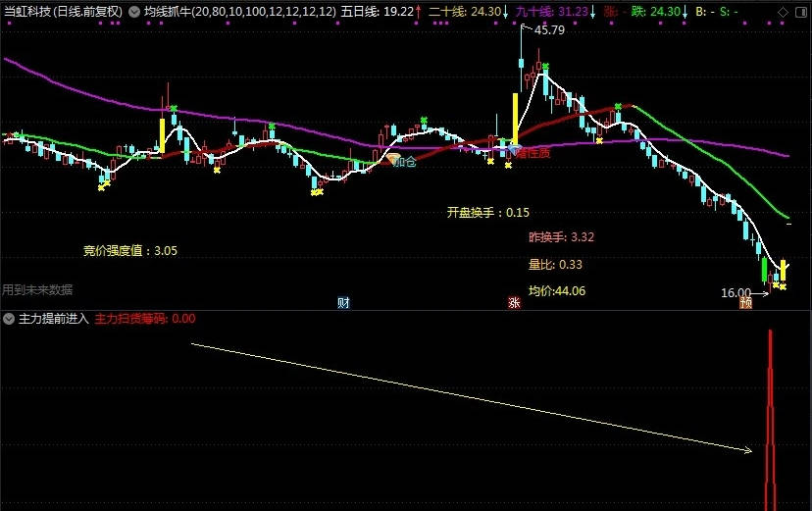Click the 均线抓牛 indicator name and parameters

pyautogui.click(x=239, y=12)
